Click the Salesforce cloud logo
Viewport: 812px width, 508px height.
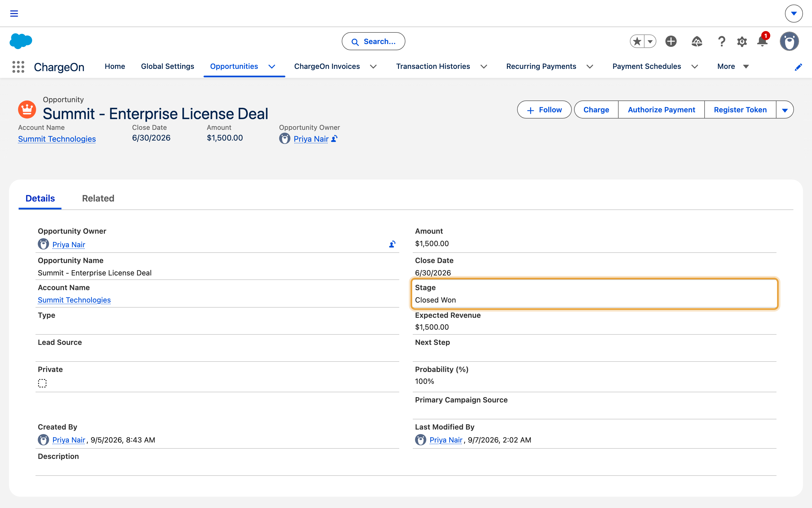pyautogui.click(x=21, y=41)
